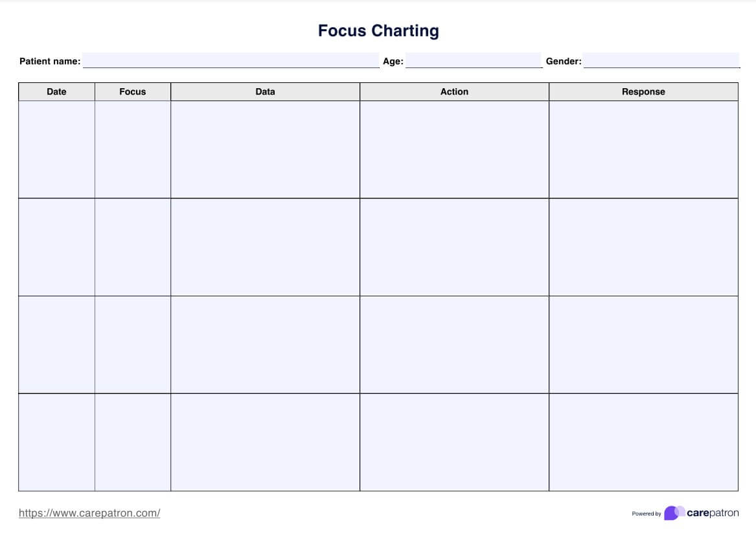The width and height of the screenshot is (756, 533).
Task: Click the Data column header
Action: [x=265, y=92]
